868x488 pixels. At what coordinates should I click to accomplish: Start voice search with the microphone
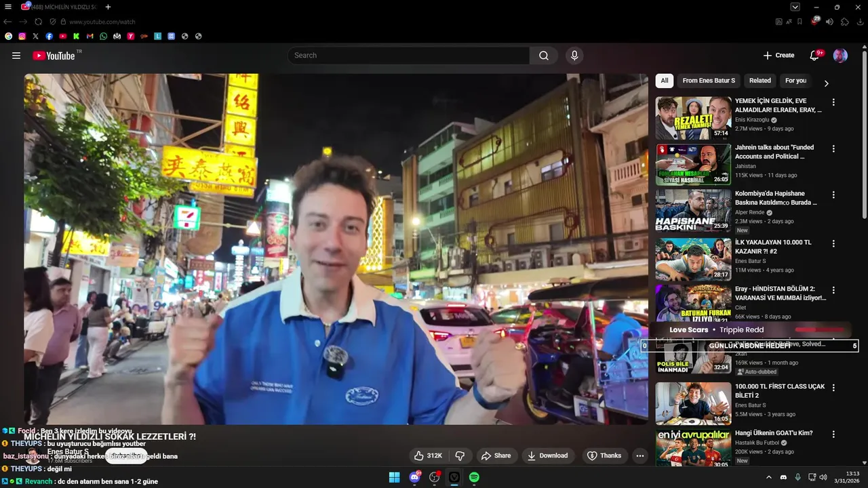574,56
